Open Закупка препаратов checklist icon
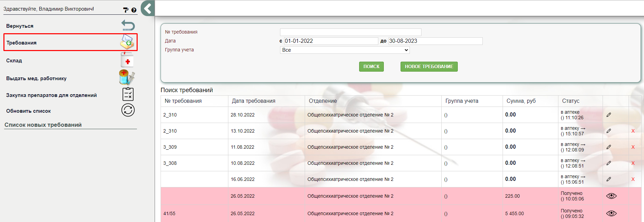The height and width of the screenshot is (222, 644). tap(128, 94)
